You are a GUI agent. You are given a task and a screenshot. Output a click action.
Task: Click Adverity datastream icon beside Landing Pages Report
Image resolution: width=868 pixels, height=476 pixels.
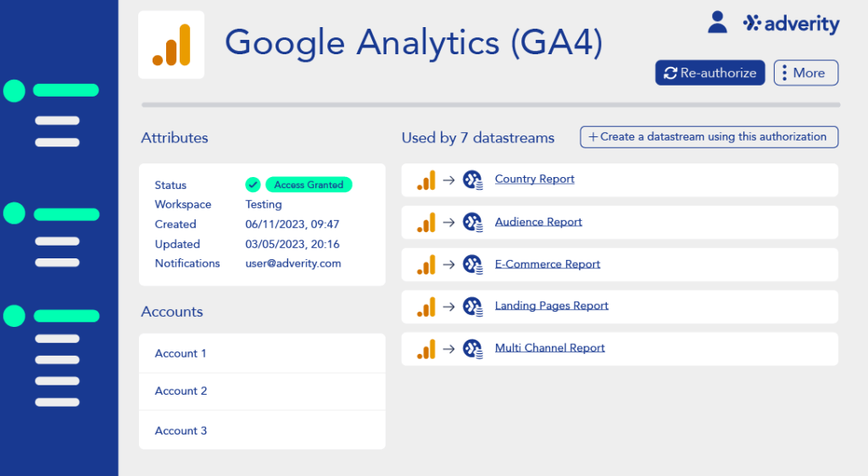pyautogui.click(x=473, y=307)
